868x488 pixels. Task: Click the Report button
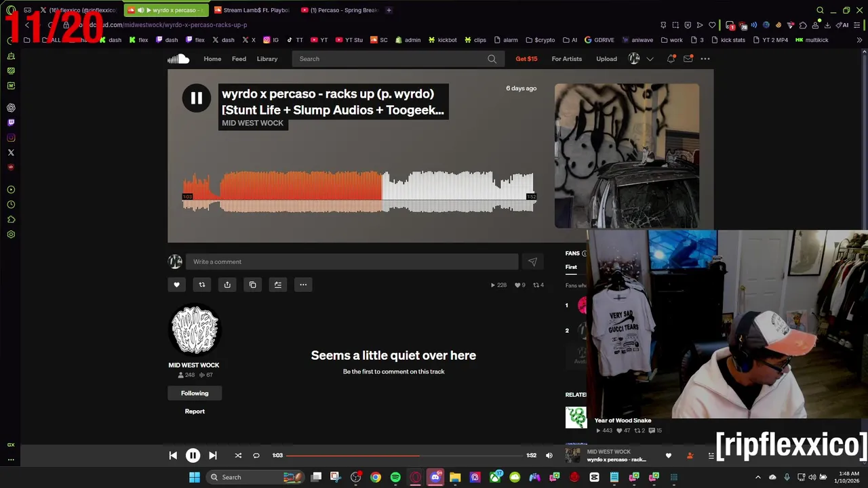195,411
